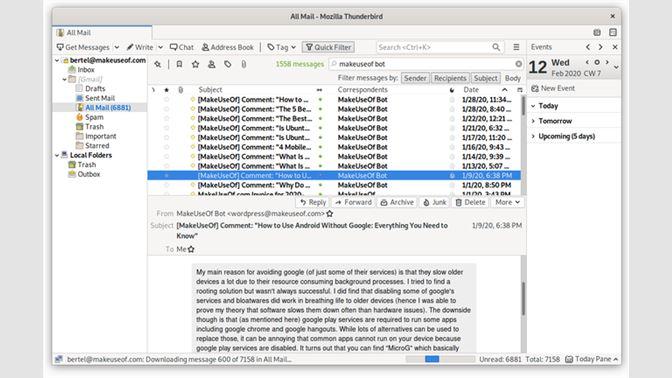Toggle Body text filter
This screenshot has width=672, height=378.
coord(513,78)
